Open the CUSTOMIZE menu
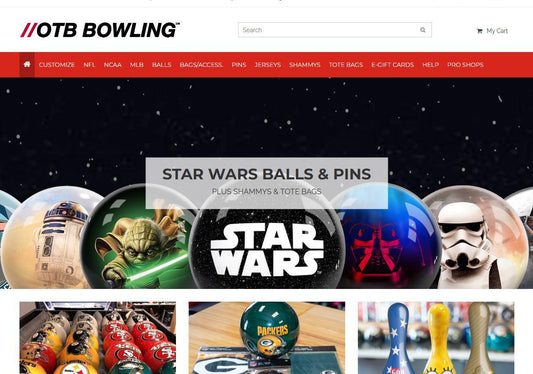The height and width of the screenshot is (374, 533). 56,65
